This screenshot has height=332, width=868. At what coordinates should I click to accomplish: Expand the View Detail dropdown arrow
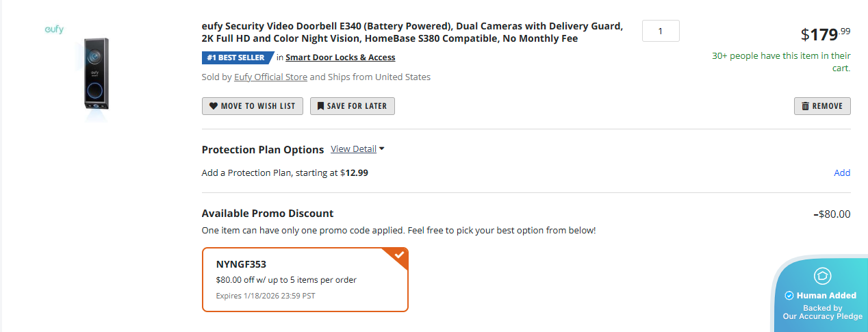click(382, 149)
